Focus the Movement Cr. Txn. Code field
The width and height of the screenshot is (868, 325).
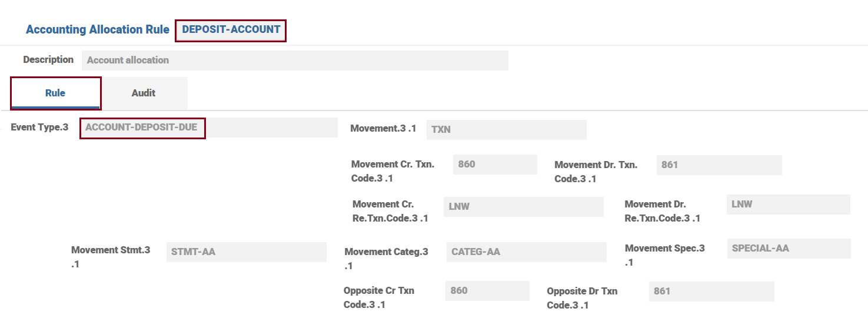click(x=494, y=165)
